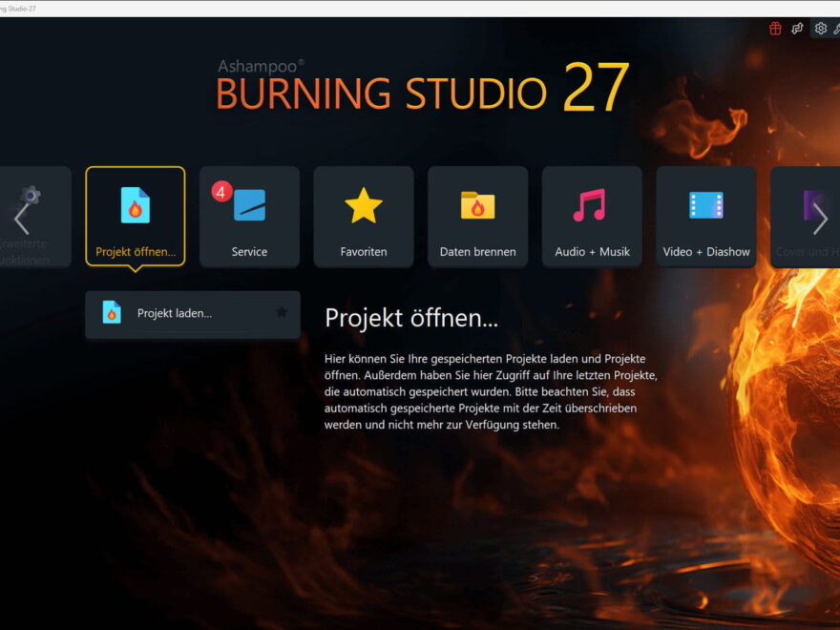
Task: Open the wrench tool icon top right corner
Action: point(837,30)
